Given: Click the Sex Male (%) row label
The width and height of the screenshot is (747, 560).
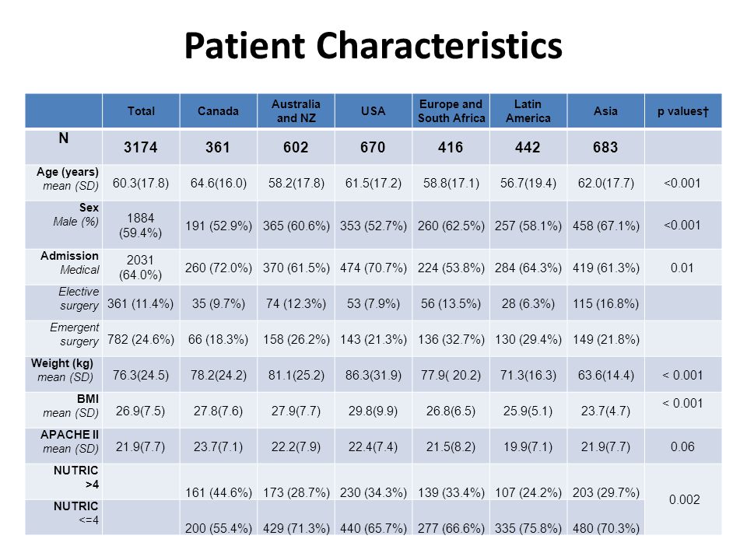Looking at the screenshot, I should click(76, 215).
